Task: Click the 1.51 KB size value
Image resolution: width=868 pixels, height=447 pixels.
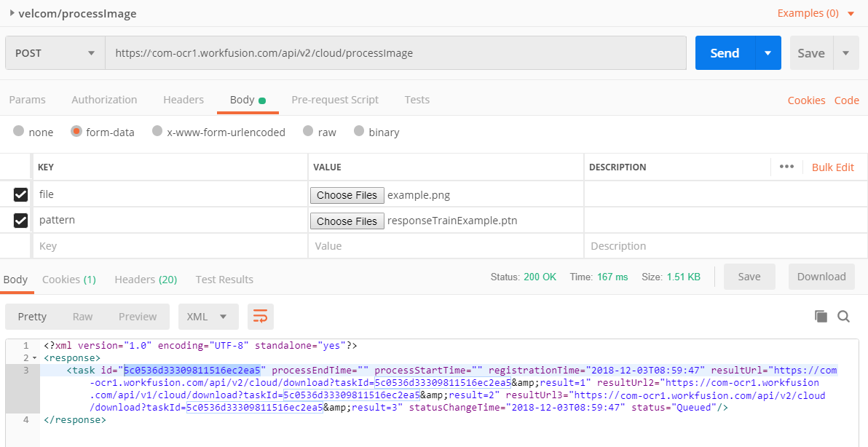Action: 683,277
